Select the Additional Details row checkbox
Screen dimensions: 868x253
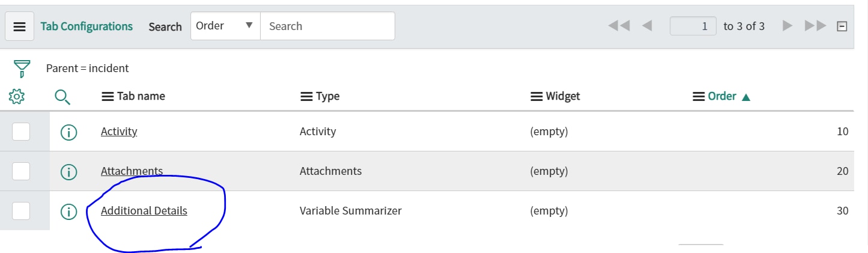(x=21, y=211)
